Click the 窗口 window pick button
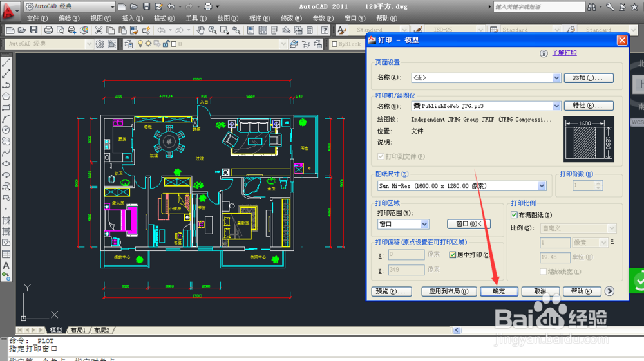 tap(469, 224)
